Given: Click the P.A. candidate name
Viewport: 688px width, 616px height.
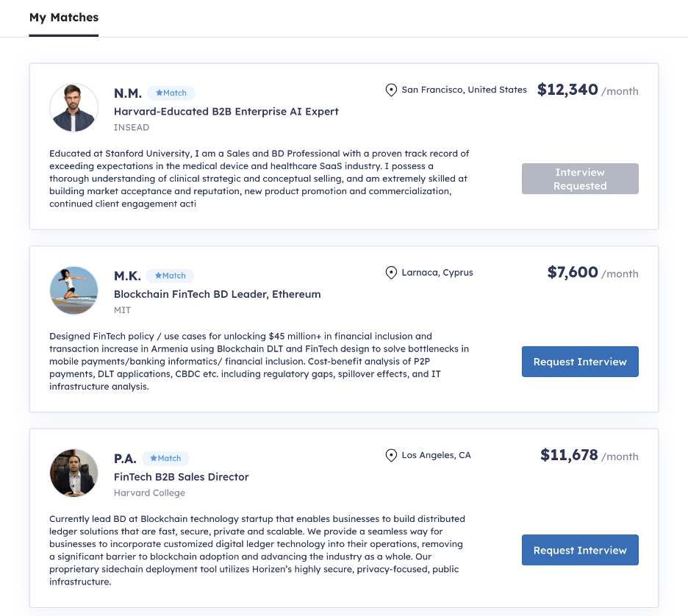Looking at the screenshot, I should 125,458.
